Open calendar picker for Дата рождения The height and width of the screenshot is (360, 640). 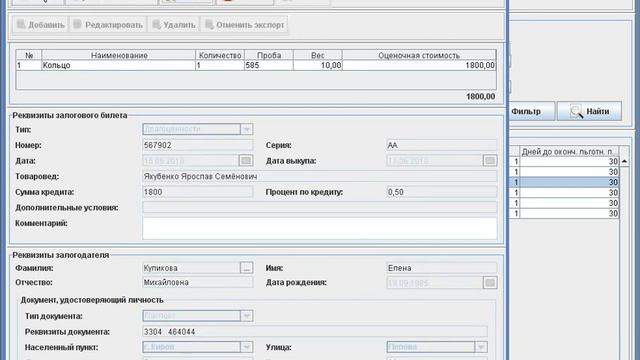tap(490, 282)
